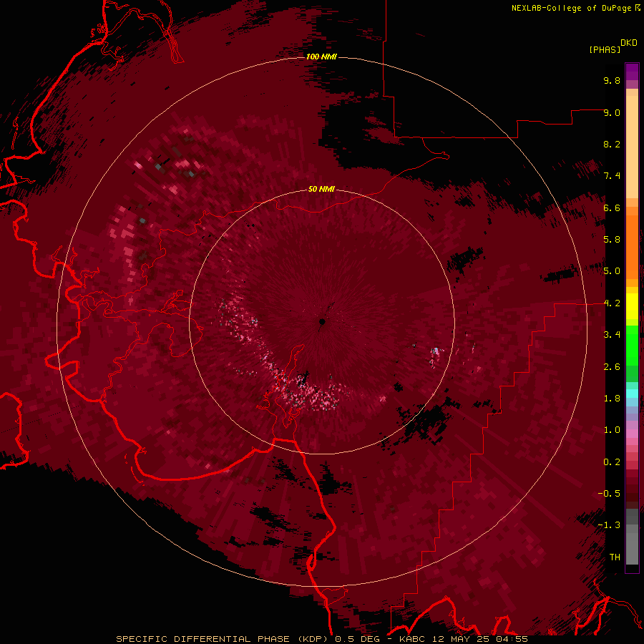Screen dimensions: 644x644
Task: Click the NEXLAB-College of DuPage title text
Action: (x=571, y=8)
